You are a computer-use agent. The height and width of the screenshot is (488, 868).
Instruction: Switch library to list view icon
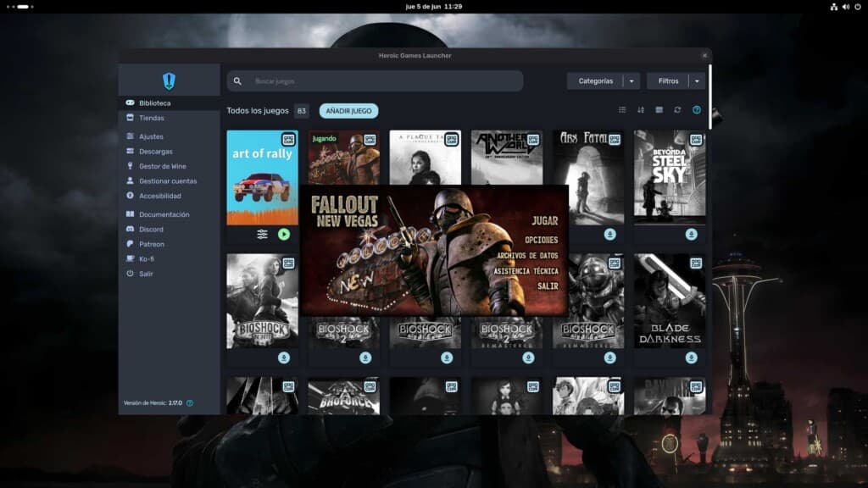pos(622,110)
